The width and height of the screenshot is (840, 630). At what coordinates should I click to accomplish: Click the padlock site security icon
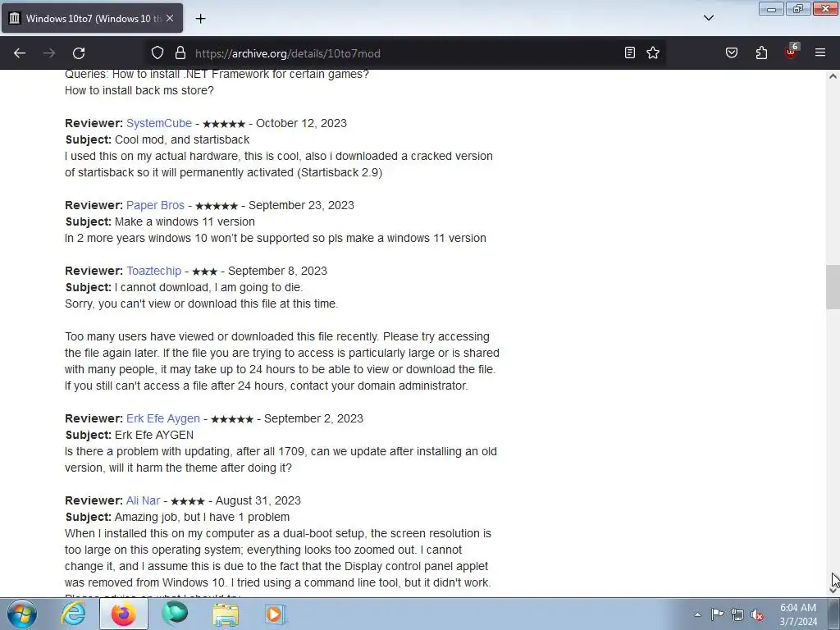click(180, 53)
